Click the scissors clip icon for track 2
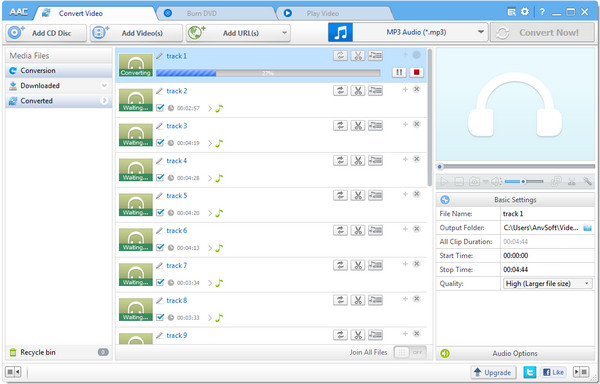This screenshot has width=600, height=384. point(358,91)
